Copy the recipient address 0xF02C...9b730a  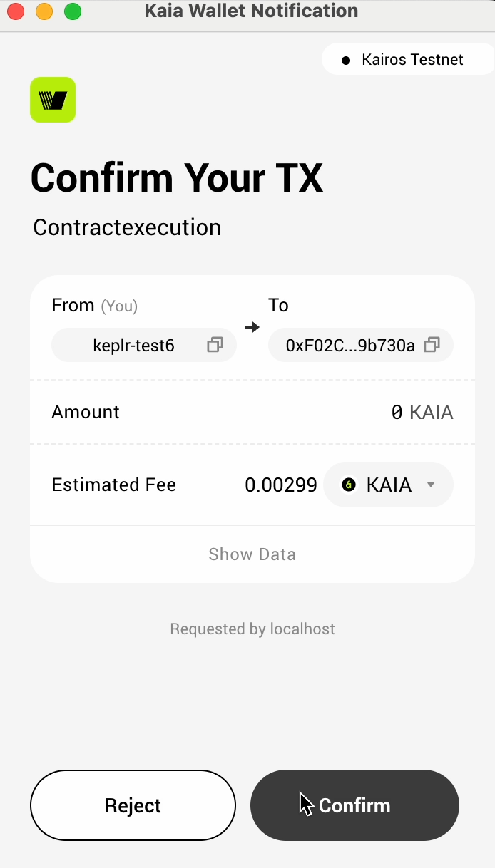[432, 345]
